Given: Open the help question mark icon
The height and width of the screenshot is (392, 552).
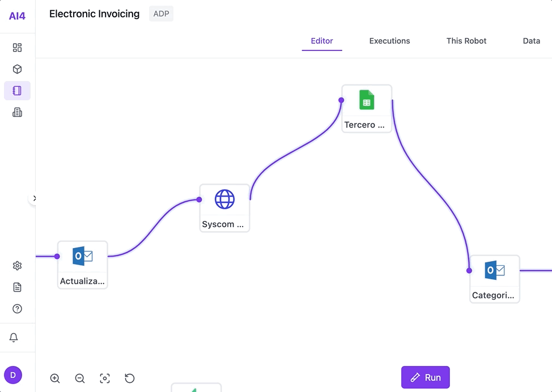Looking at the screenshot, I should point(17,309).
